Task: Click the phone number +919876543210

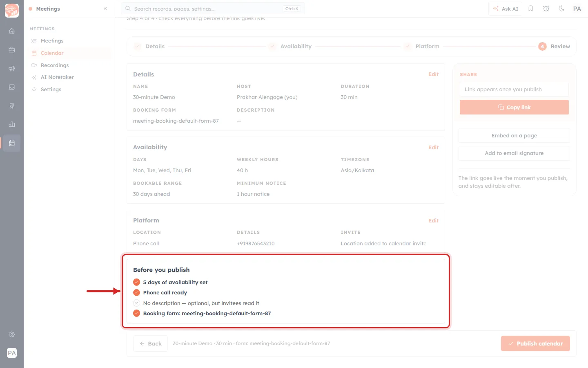Action: coord(256,244)
